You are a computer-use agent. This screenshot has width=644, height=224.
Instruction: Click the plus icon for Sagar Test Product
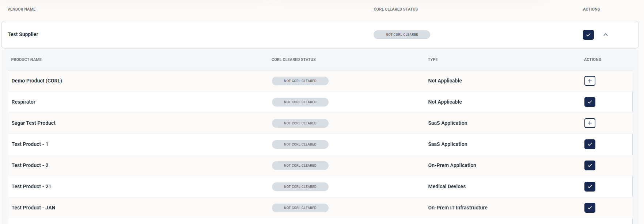pos(590,123)
